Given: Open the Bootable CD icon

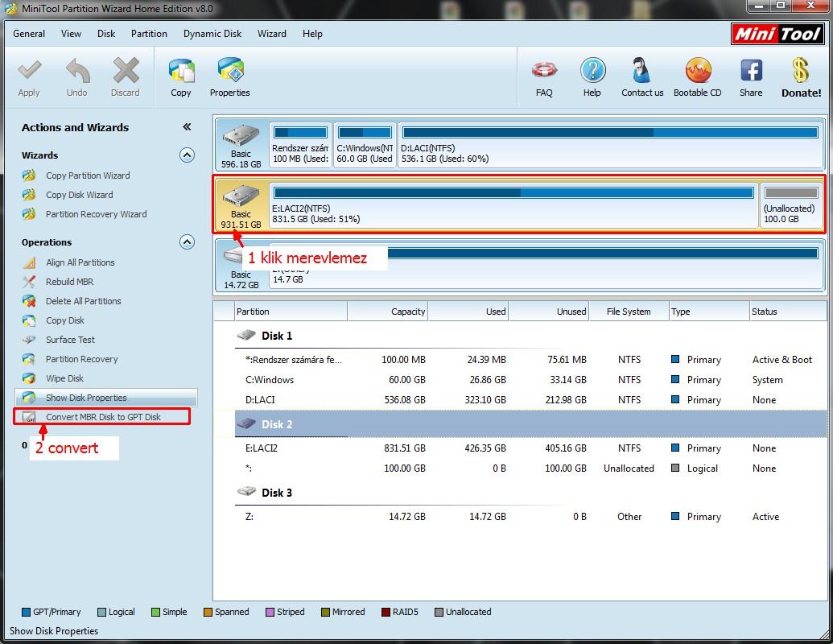Looking at the screenshot, I should coord(698,71).
